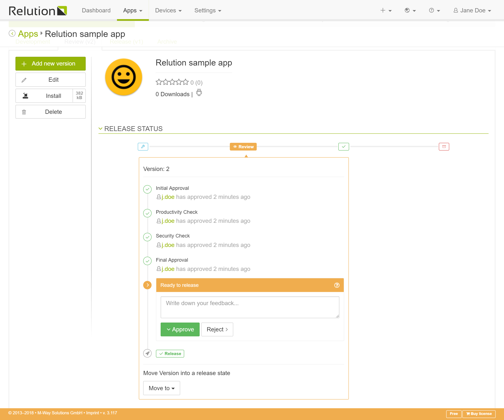Click the Reject button
Viewport: 504px width, 420px height.
pos(217,329)
